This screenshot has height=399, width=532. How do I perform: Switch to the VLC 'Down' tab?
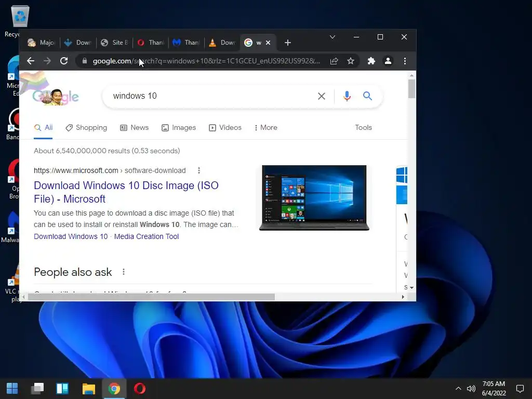pos(222,43)
